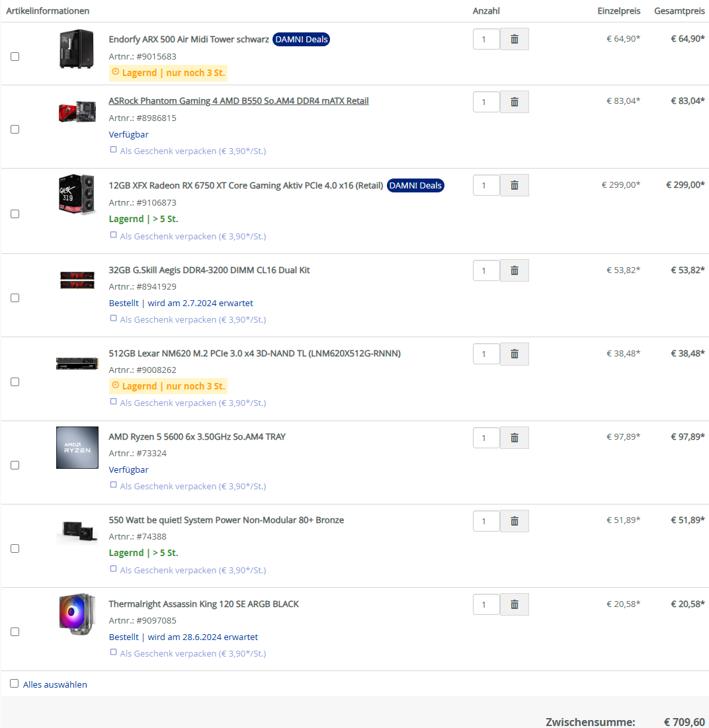This screenshot has width=709, height=728.
Task: Click 'wird am 28.6.2024 erwartet' availability text
Action: 203,637
